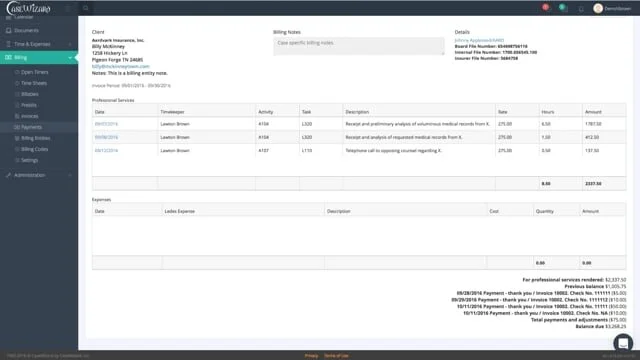Viewport: 640px width, 360px height.
Task: Collapse the Billing section chevron
Action: click(x=70, y=58)
